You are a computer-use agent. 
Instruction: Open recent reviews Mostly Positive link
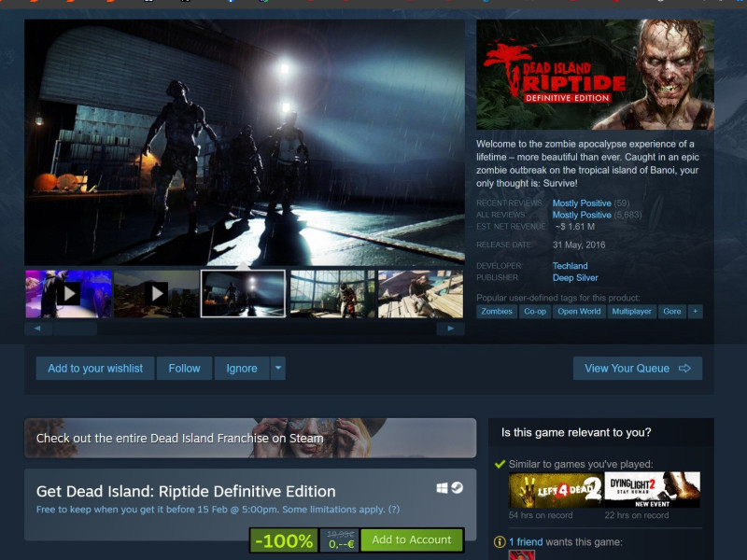pyautogui.click(x=582, y=203)
